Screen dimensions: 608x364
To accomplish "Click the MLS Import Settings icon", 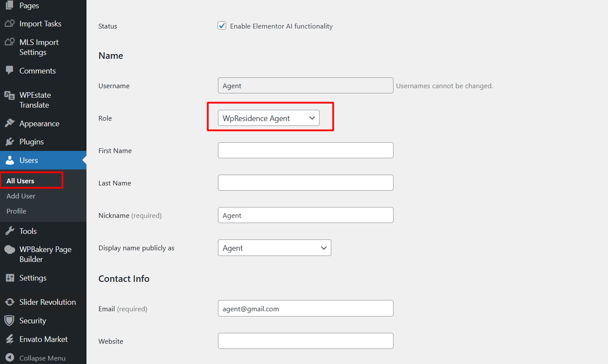I will (x=10, y=42).
